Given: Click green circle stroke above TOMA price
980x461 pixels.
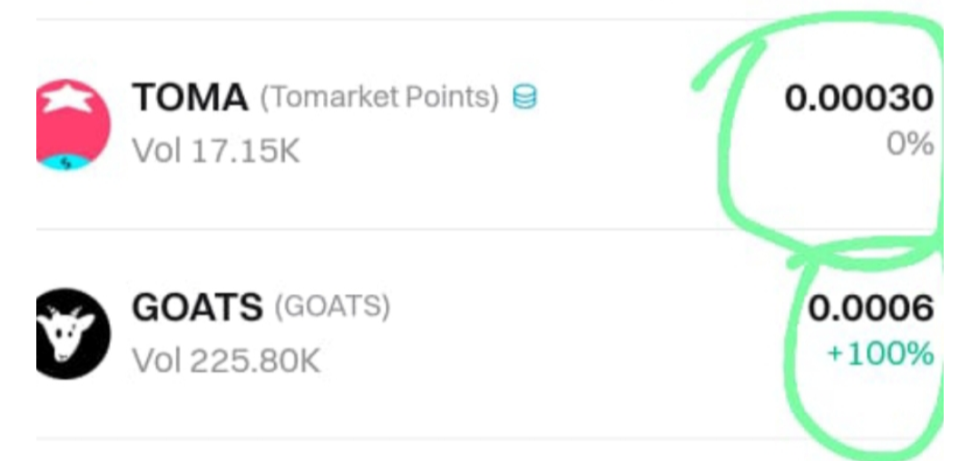Looking at the screenshot, I should 817,32.
